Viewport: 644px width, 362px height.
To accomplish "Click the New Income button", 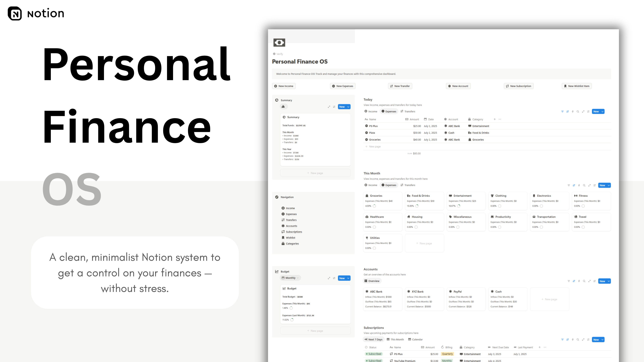I will point(284,86).
